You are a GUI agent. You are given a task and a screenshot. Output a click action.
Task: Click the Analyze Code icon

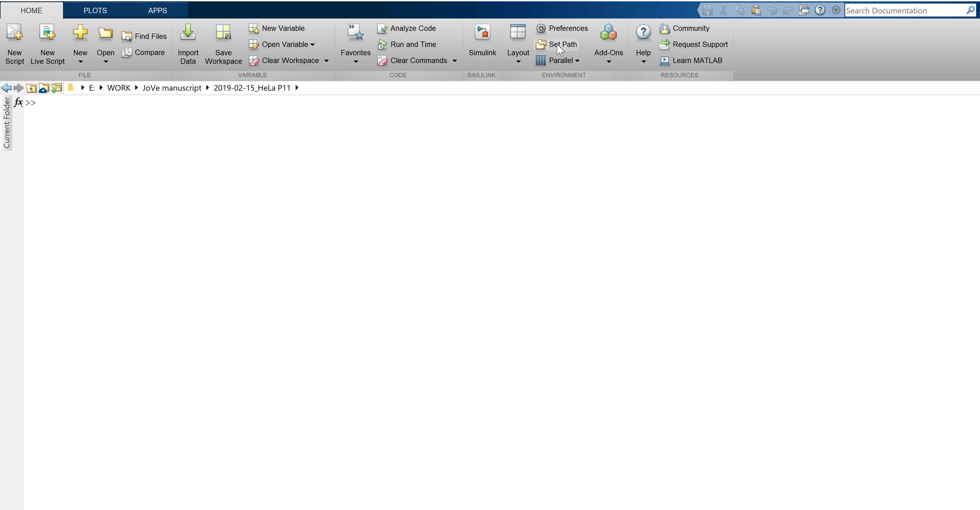pyautogui.click(x=382, y=28)
